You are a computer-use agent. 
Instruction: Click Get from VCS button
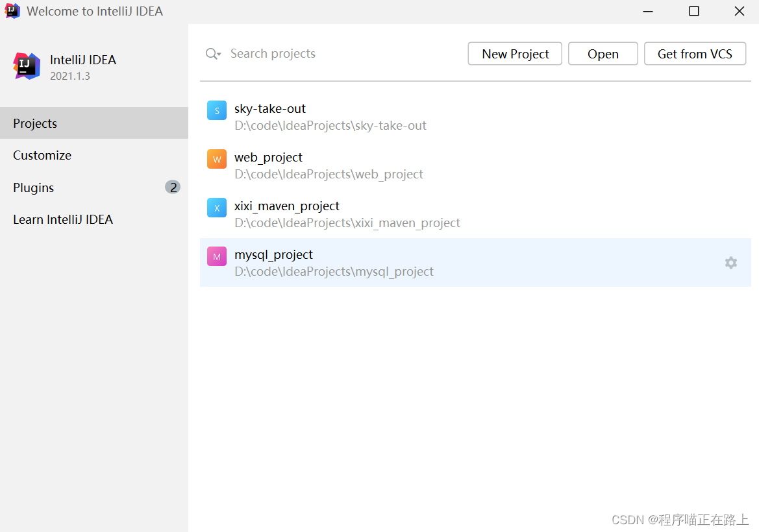click(x=695, y=54)
